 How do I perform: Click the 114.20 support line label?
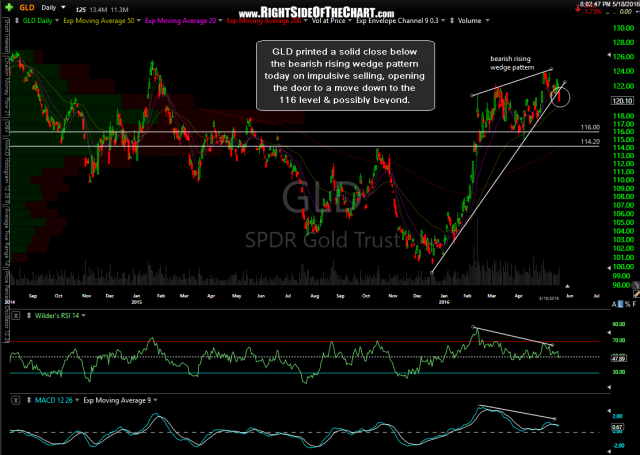(x=590, y=142)
